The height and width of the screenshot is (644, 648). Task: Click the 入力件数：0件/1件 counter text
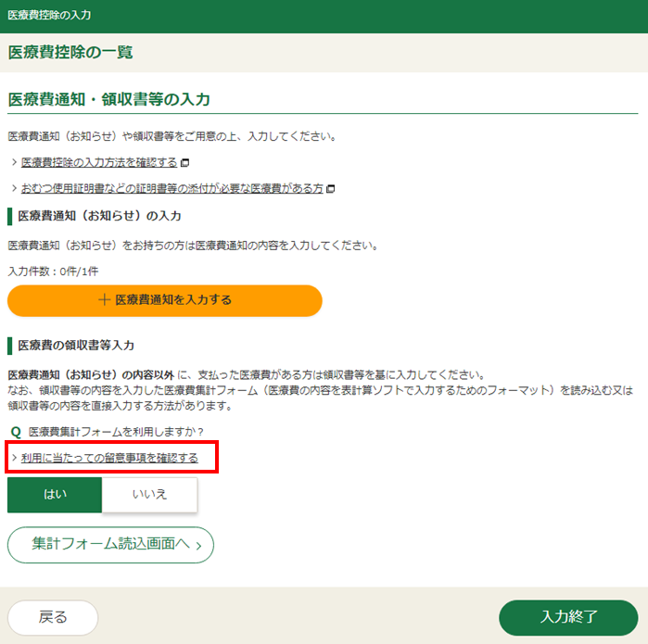tap(53, 271)
